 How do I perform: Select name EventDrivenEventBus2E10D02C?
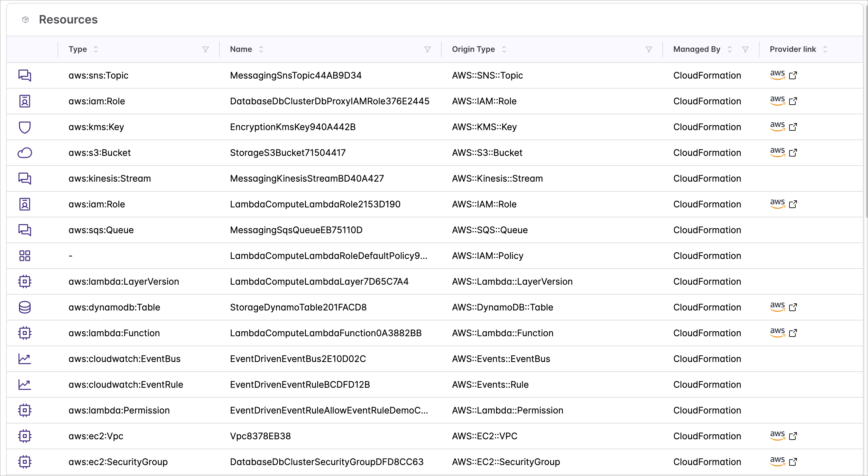298,359
